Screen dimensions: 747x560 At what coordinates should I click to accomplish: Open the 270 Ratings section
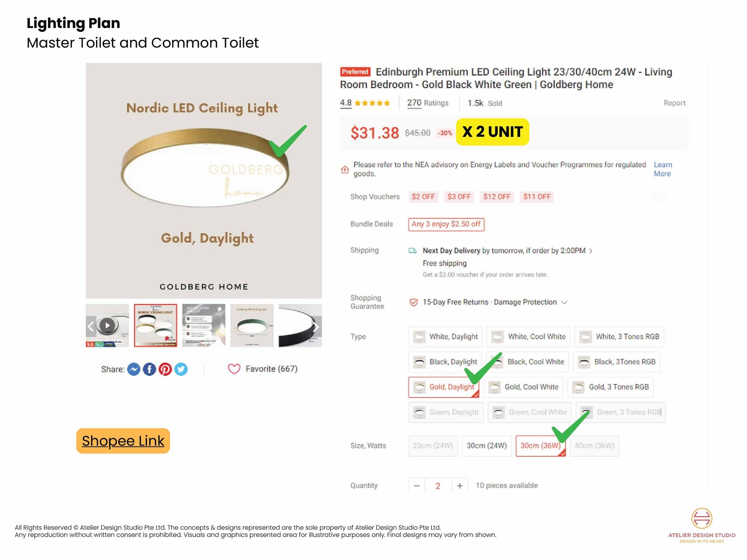428,103
